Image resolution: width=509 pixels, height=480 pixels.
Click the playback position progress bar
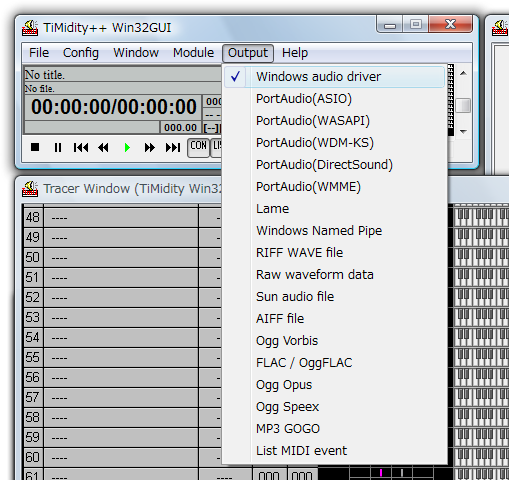click(x=92, y=127)
